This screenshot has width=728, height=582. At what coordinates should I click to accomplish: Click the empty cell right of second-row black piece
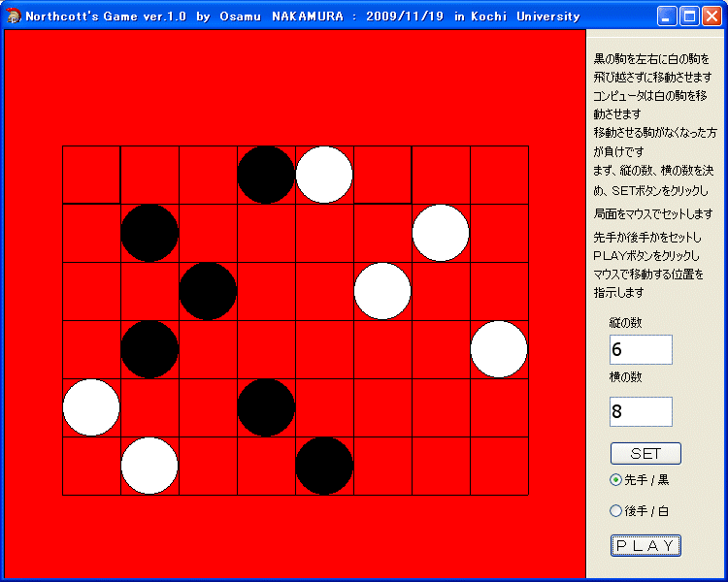pos(208,233)
